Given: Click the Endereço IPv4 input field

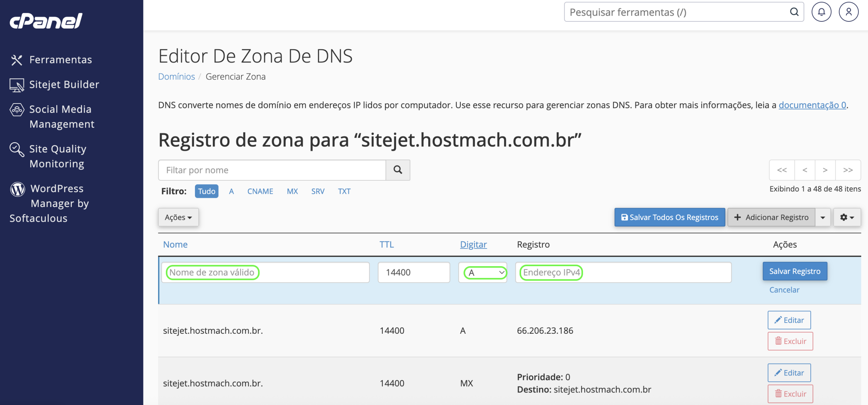Looking at the screenshot, I should click(624, 272).
